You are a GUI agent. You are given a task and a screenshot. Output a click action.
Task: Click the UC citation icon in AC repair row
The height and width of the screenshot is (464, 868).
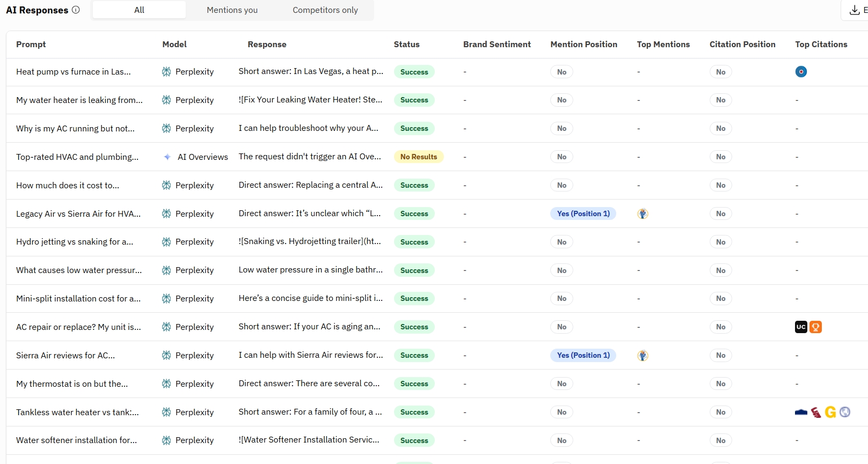click(x=801, y=327)
